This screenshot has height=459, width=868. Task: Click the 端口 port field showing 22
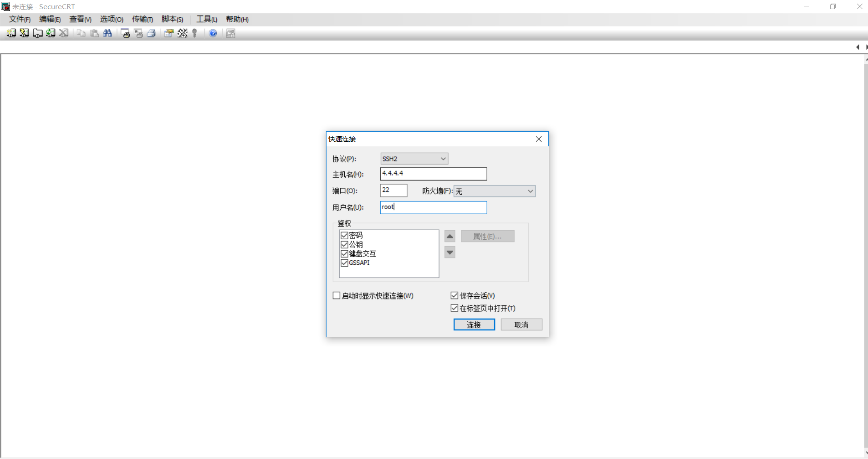(393, 190)
